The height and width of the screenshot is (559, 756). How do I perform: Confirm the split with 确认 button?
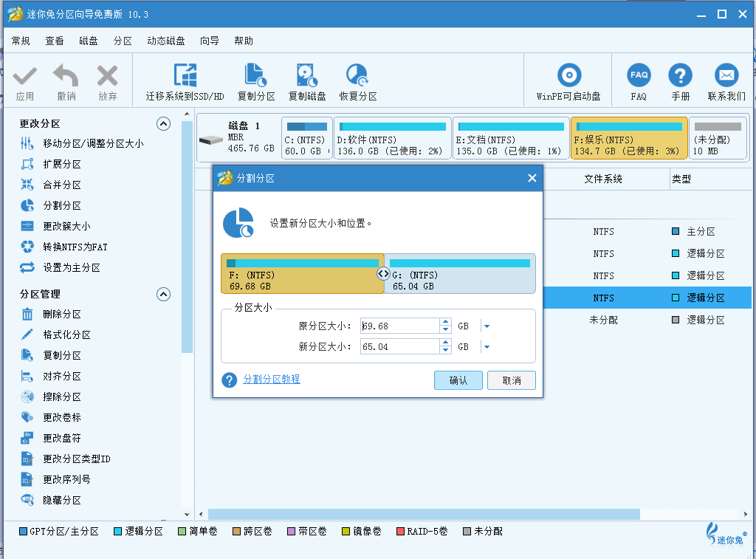tap(458, 380)
